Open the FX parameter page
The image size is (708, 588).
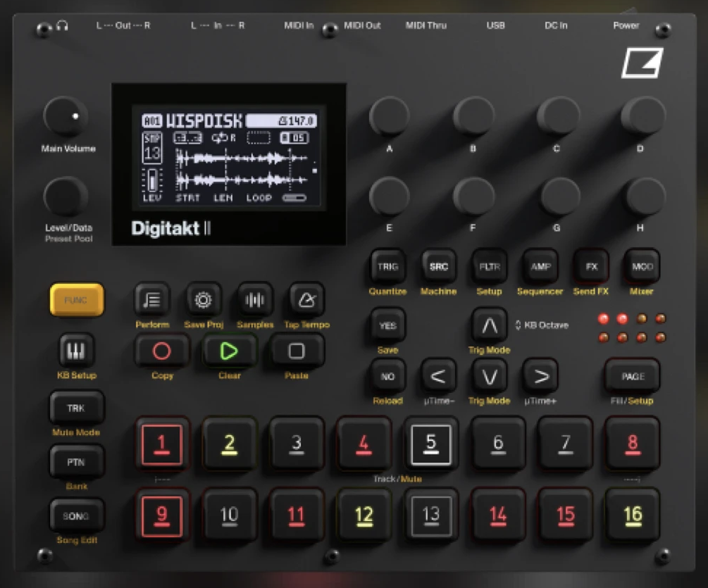point(591,267)
